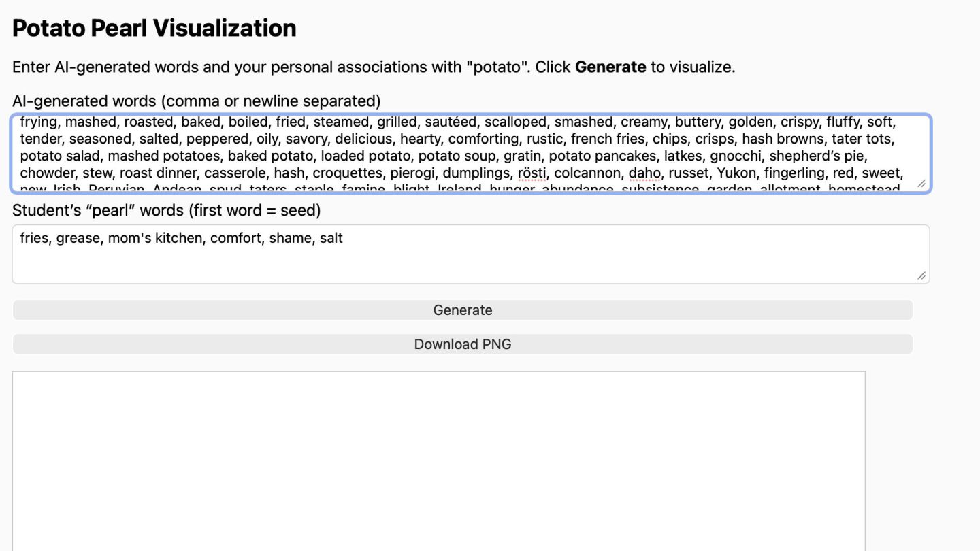The height and width of the screenshot is (551, 980).
Task: Click shepherd's pie in AI words box
Action: pyautogui.click(x=817, y=156)
